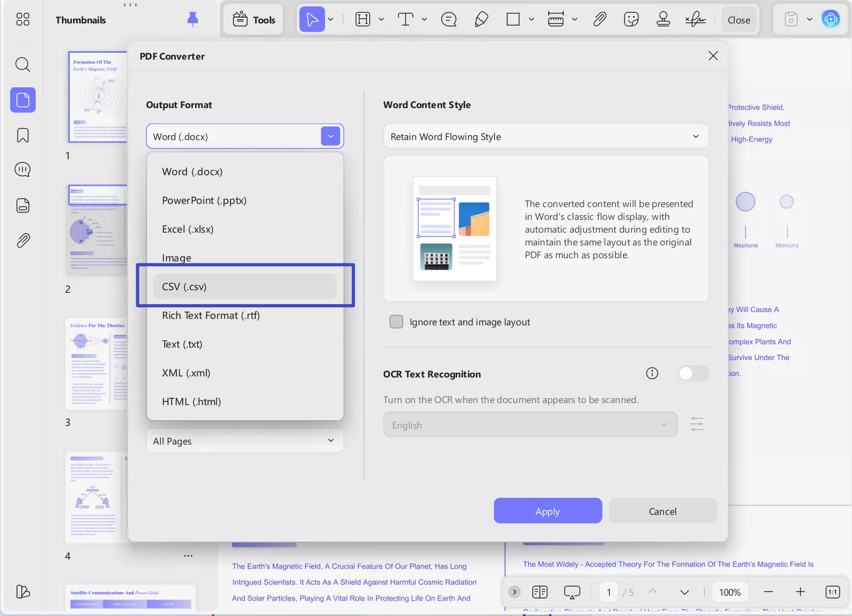This screenshot has width=852, height=616.
Task: Open the save options icon
Action: [x=791, y=20]
